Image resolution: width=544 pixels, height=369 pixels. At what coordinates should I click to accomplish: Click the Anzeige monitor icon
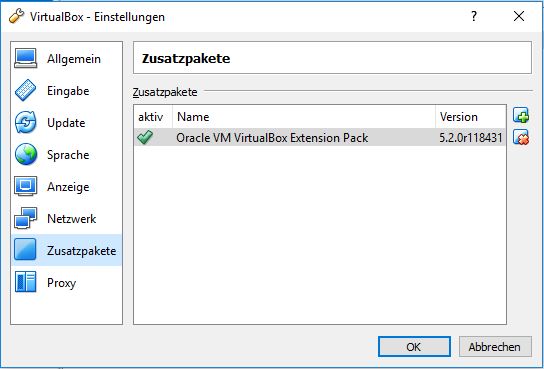25,186
